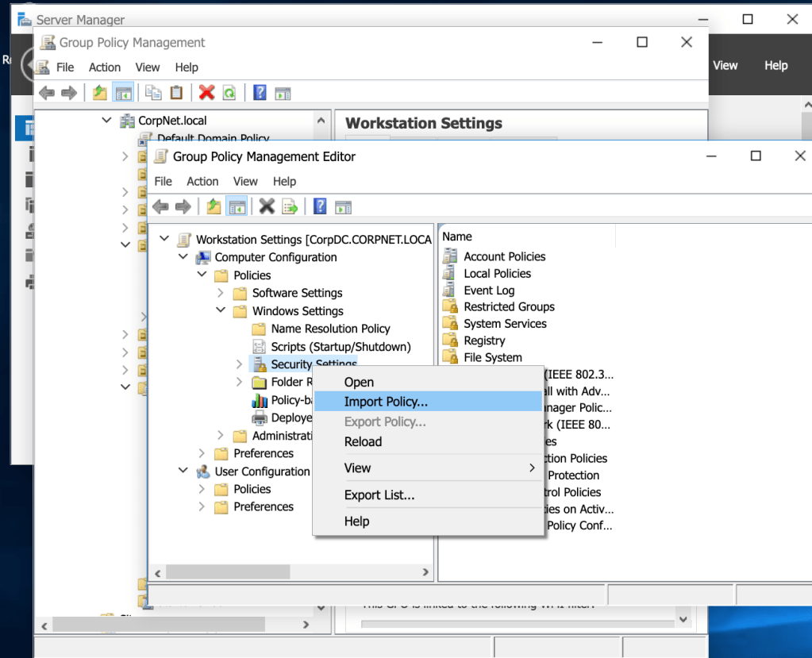The height and width of the screenshot is (658, 812).
Task: Click Up One Level icon in Editor toolbar
Action: coord(214,206)
